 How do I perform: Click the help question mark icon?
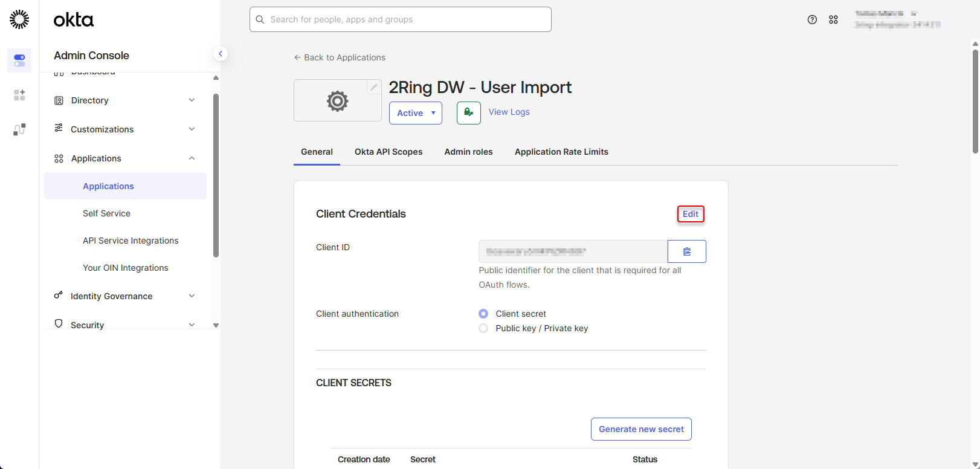[812, 20]
